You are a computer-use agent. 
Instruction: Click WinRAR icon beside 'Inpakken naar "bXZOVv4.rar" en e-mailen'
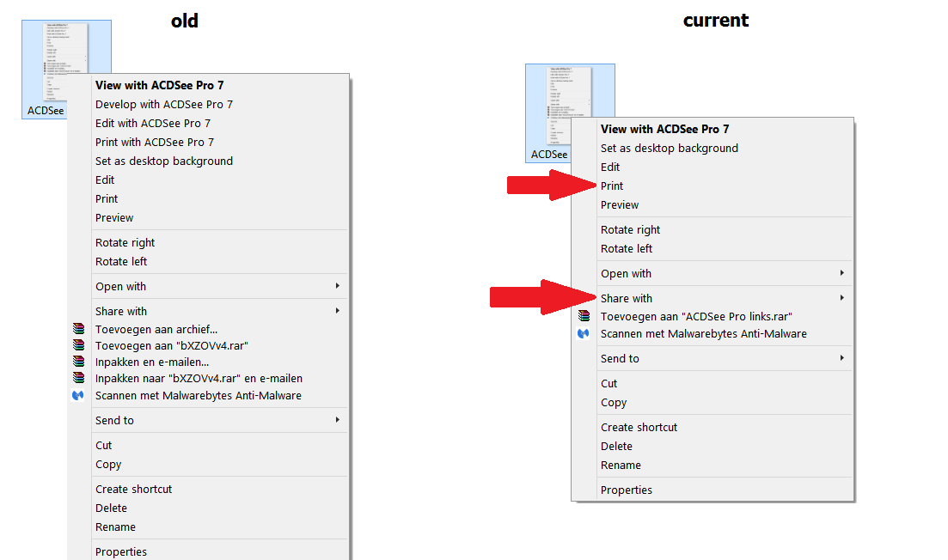pyautogui.click(x=78, y=378)
